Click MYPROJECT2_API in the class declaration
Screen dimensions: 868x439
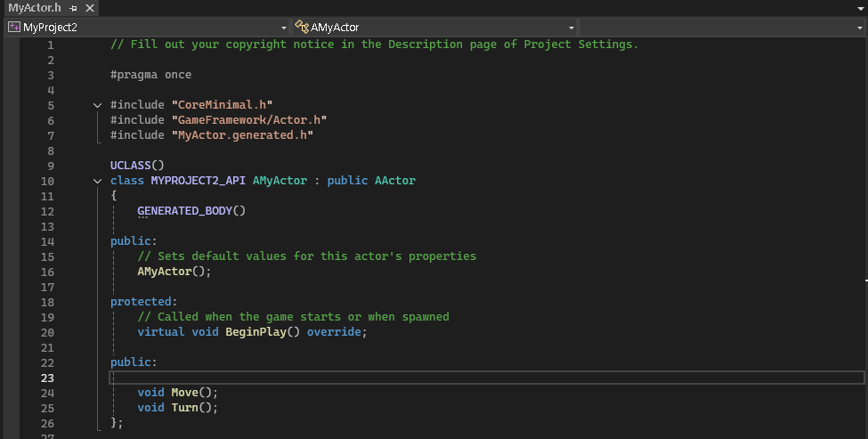[199, 181]
